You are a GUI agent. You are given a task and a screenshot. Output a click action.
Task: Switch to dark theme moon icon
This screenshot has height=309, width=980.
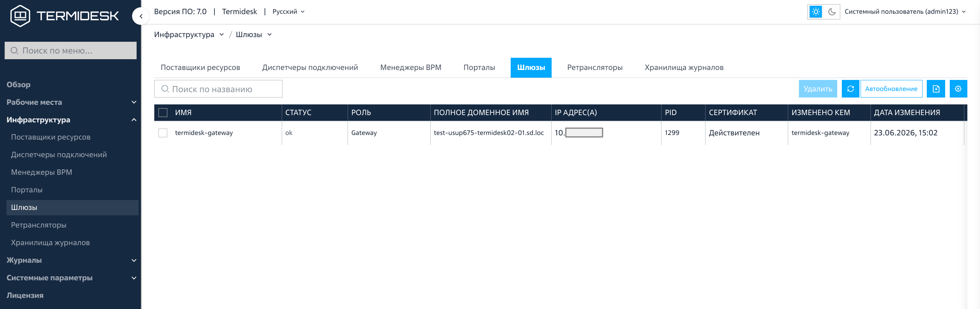click(831, 12)
